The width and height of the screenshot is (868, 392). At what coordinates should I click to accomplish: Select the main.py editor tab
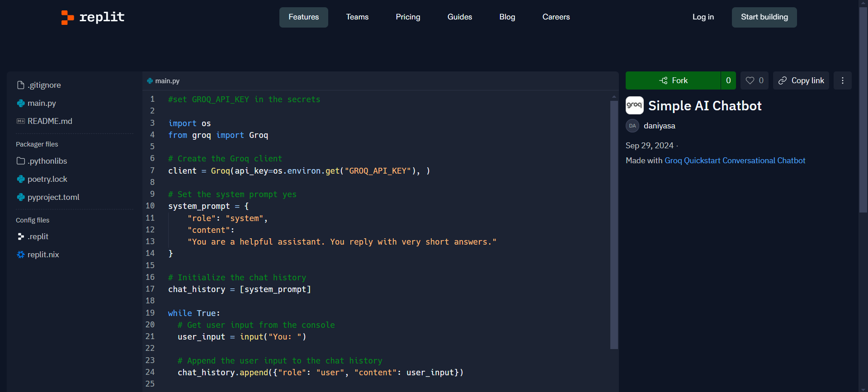click(x=163, y=81)
